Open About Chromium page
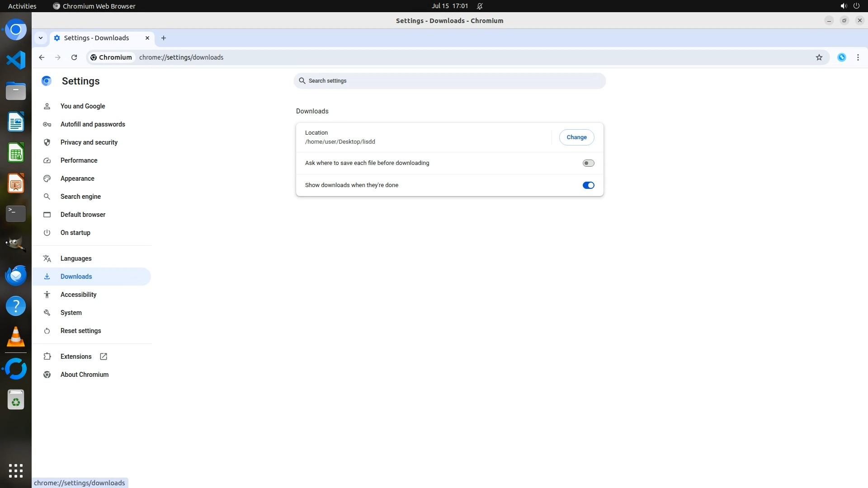This screenshot has width=868, height=488. tap(84, 375)
